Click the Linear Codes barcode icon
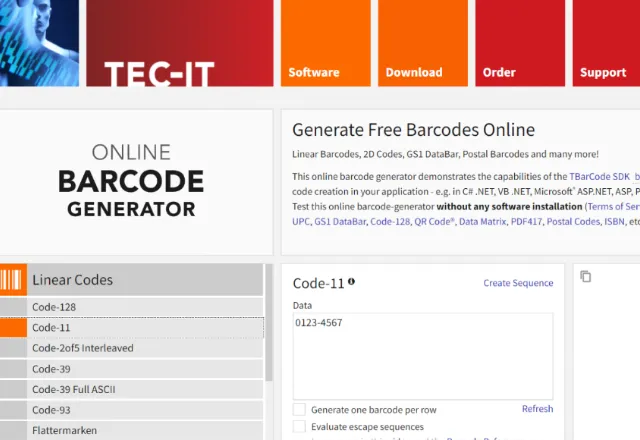640x440 pixels. click(x=13, y=280)
